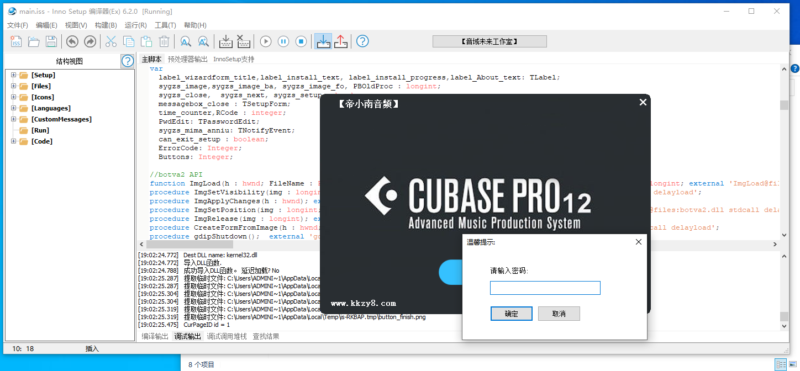
Task: Undo the last edit in toolbar
Action: (72, 41)
